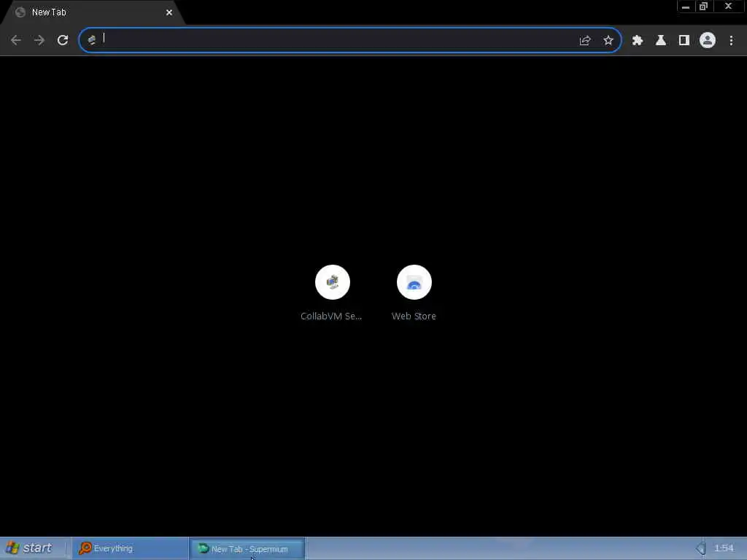Viewport: 747px width, 560px height.
Task: Switch to Everything in the taskbar
Action: point(130,548)
